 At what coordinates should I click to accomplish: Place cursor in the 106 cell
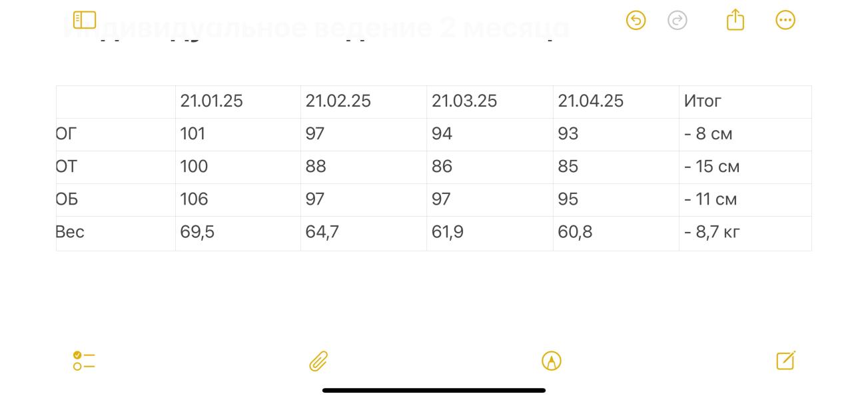[238, 200]
